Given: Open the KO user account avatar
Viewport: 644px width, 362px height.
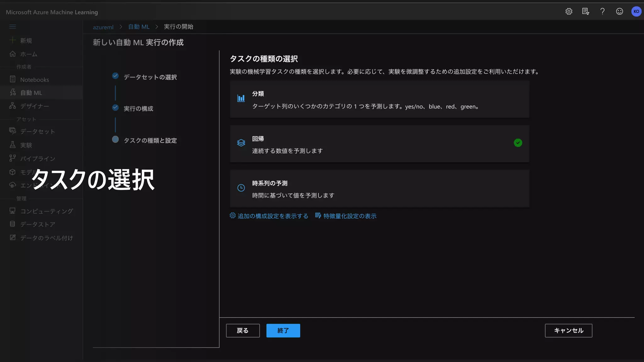Looking at the screenshot, I should click(636, 12).
